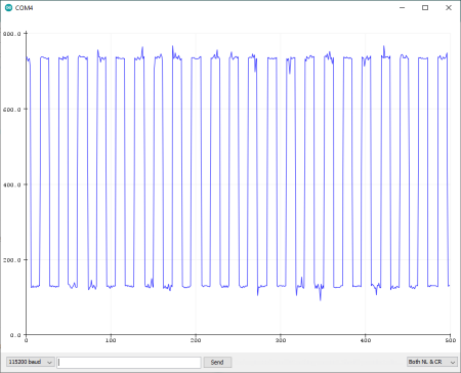Click the 300 x-axis tick label
Viewport: 461px width, 373px height.
tap(281, 340)
